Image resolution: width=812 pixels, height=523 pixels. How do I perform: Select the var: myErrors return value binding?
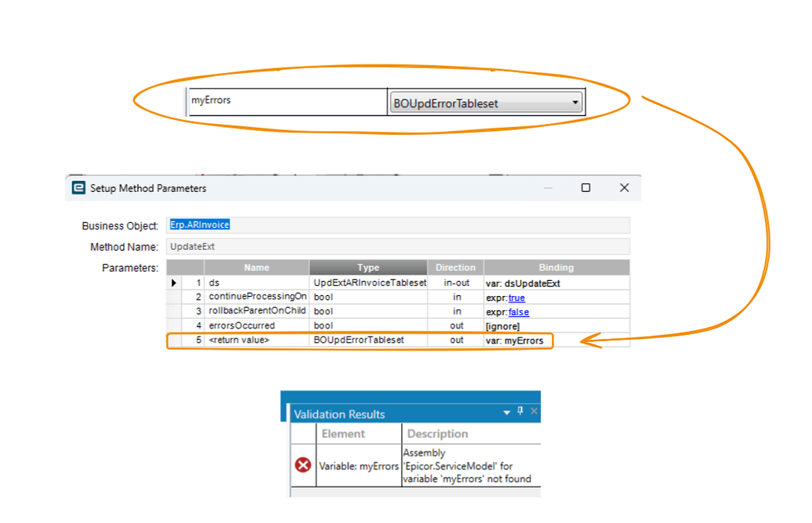coord(515,340)
